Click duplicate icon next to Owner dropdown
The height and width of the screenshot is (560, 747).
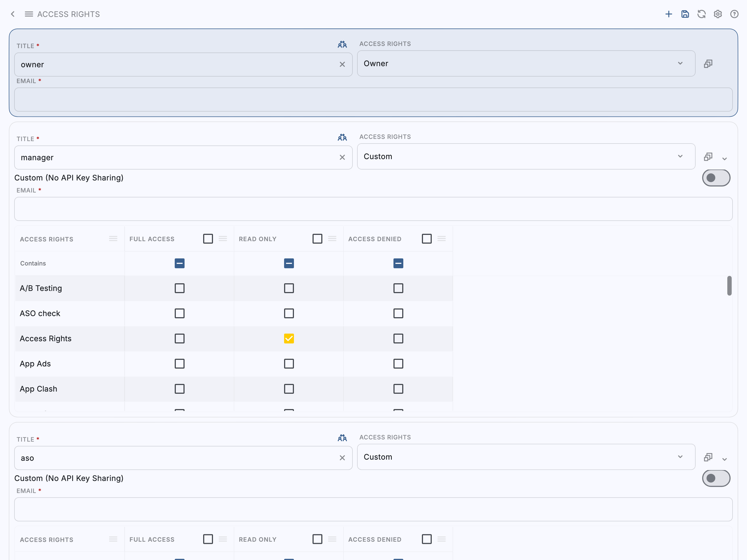(708, 63)
